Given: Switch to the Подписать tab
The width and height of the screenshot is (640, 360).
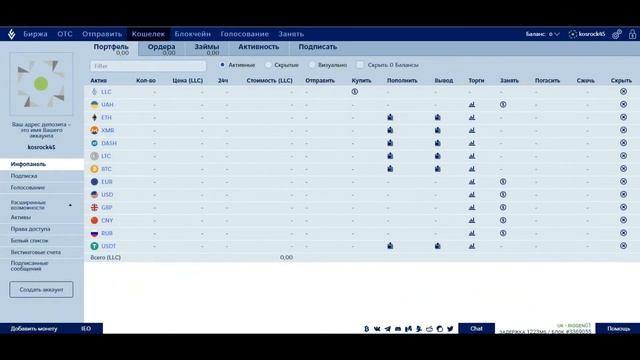Looking at the screenshot, I should (x=318, y=47).
